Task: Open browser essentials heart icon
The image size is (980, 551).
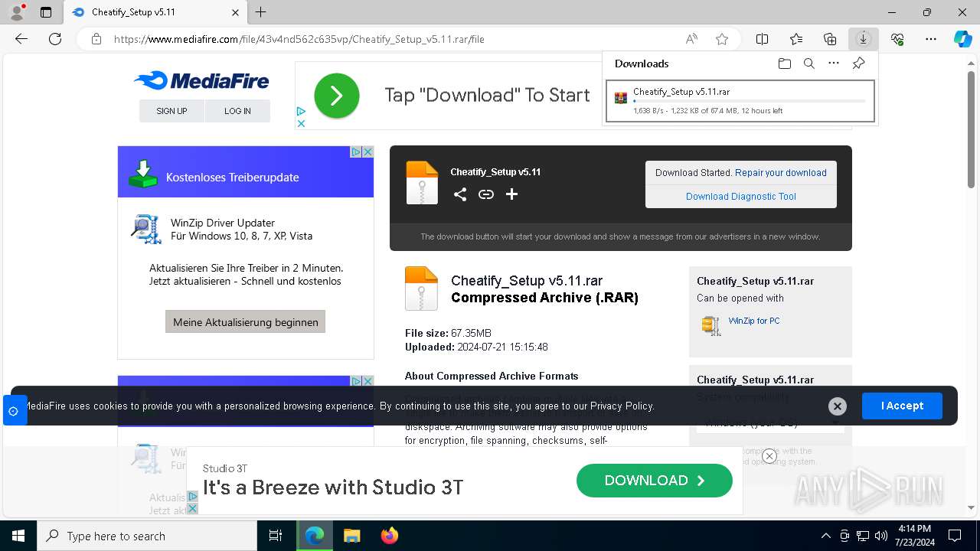Action: tap(897, 39)
